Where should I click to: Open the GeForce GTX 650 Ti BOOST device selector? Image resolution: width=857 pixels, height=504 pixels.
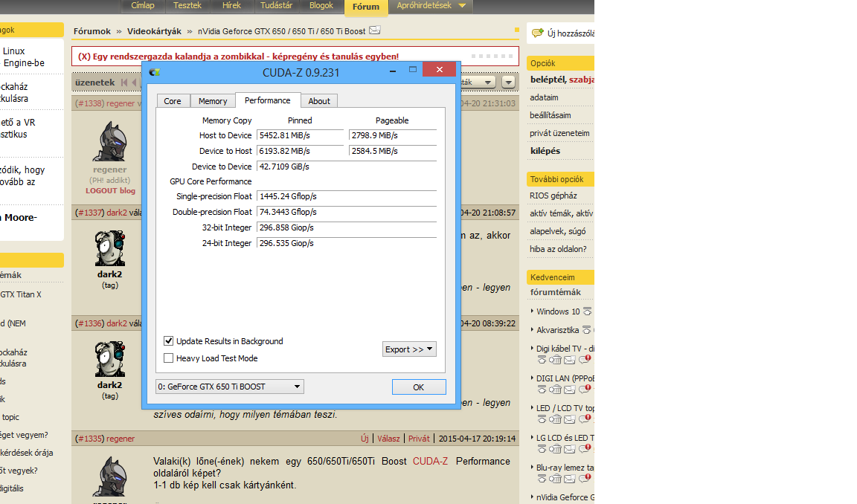pos(230,387)
